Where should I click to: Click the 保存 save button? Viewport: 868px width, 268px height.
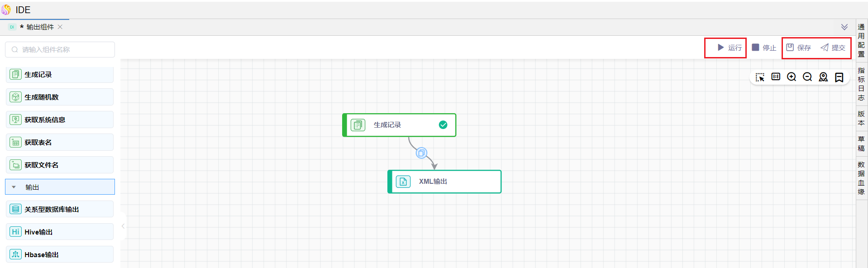(x=799, y=48)
